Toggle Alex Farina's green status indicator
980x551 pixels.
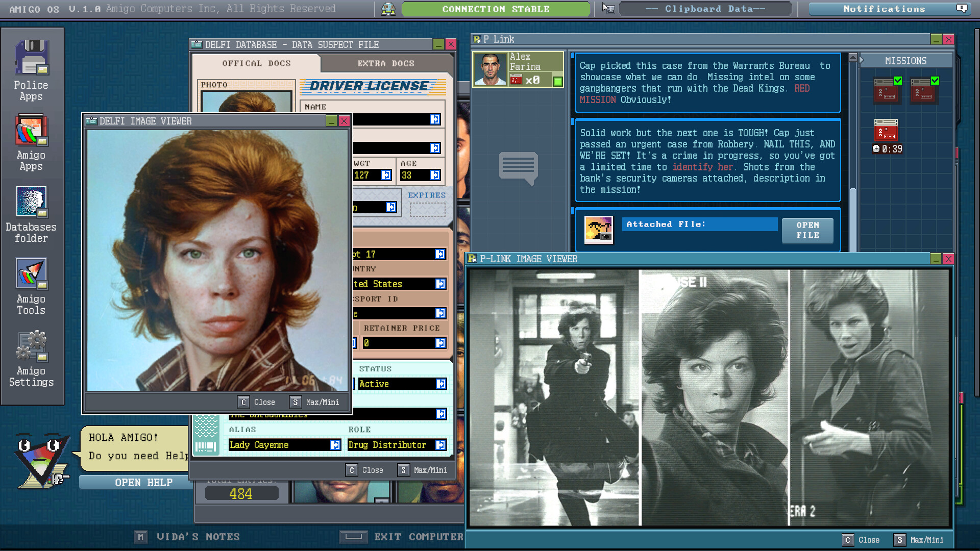tap(558, 80)
